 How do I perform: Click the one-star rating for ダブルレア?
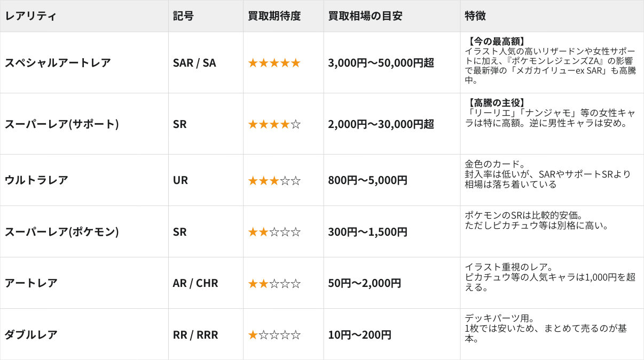(x=274, y=335)
